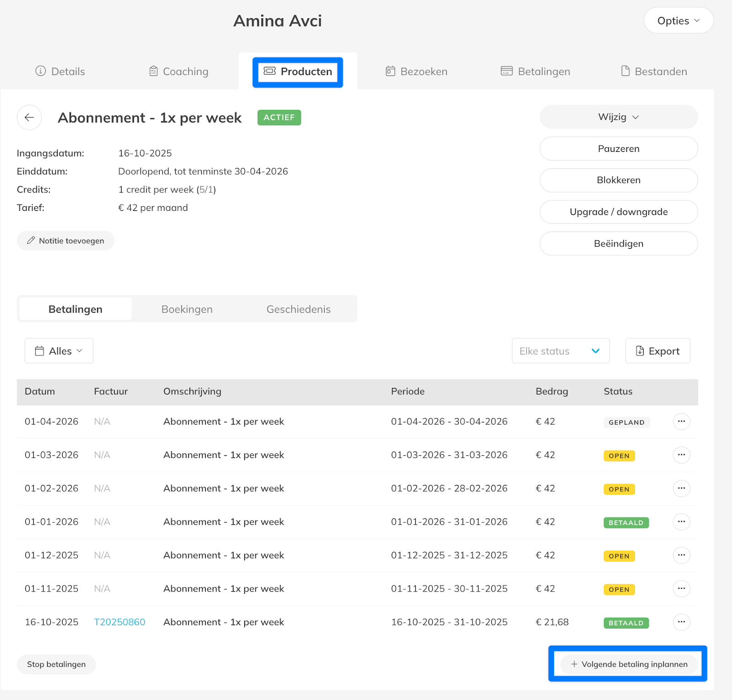
Task: Open the Alles date filter dropdown
Action: tap(59, 351)
